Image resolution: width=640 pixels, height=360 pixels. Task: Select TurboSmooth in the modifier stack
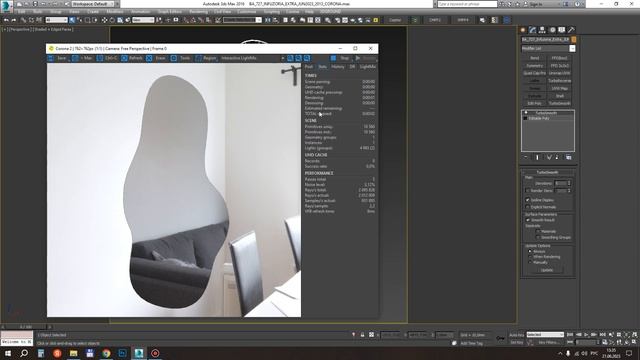(x=546, y=113)
